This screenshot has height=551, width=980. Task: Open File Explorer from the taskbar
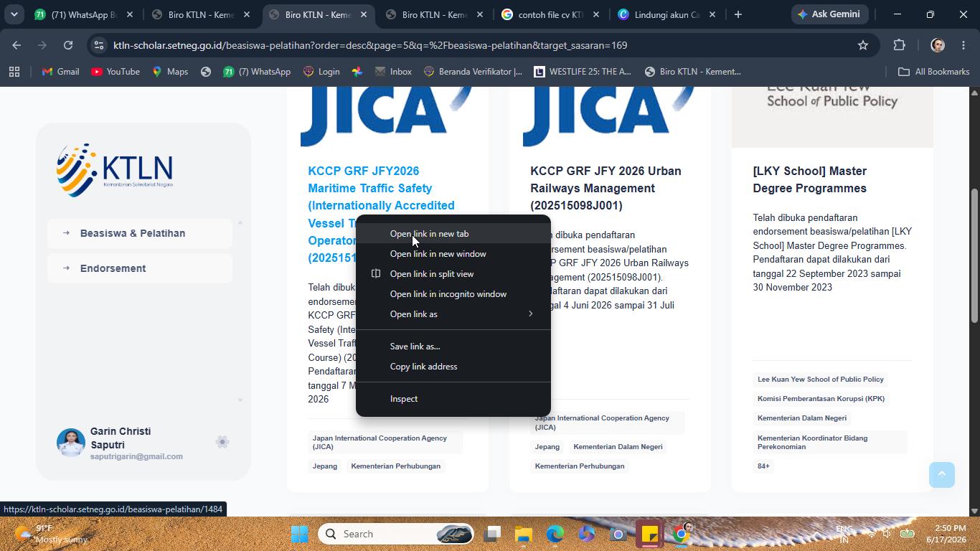(x=524, y=534)
